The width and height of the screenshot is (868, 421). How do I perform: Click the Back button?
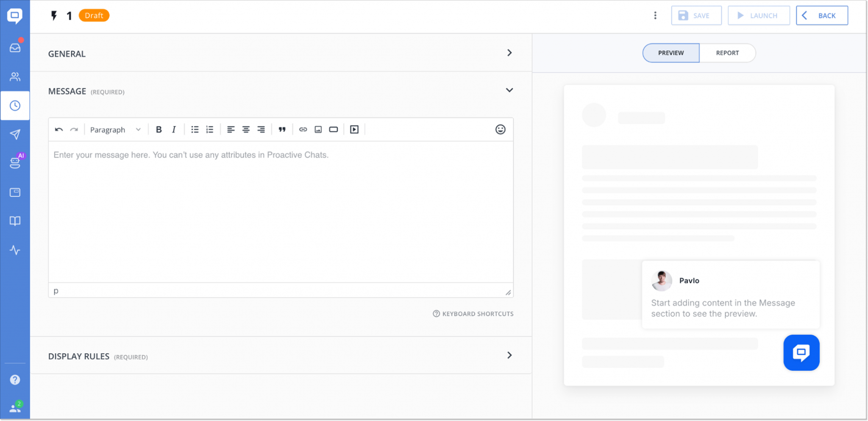pos(821,16)
